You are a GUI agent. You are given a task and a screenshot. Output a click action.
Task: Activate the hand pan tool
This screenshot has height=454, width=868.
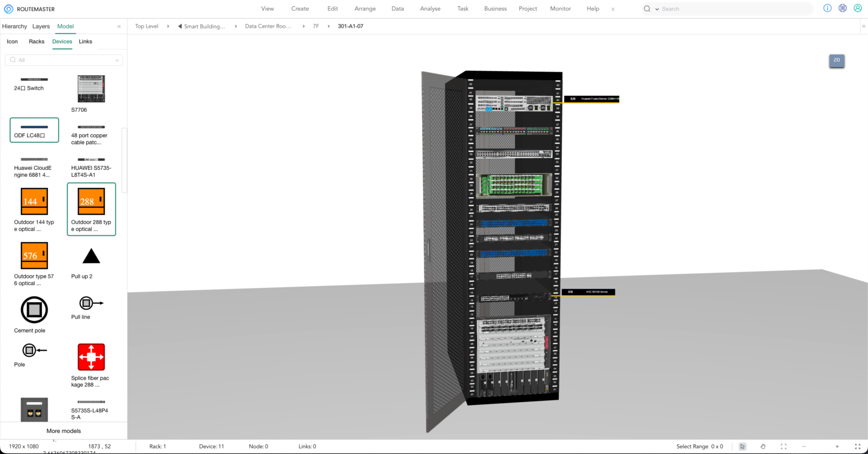point(763,447)
